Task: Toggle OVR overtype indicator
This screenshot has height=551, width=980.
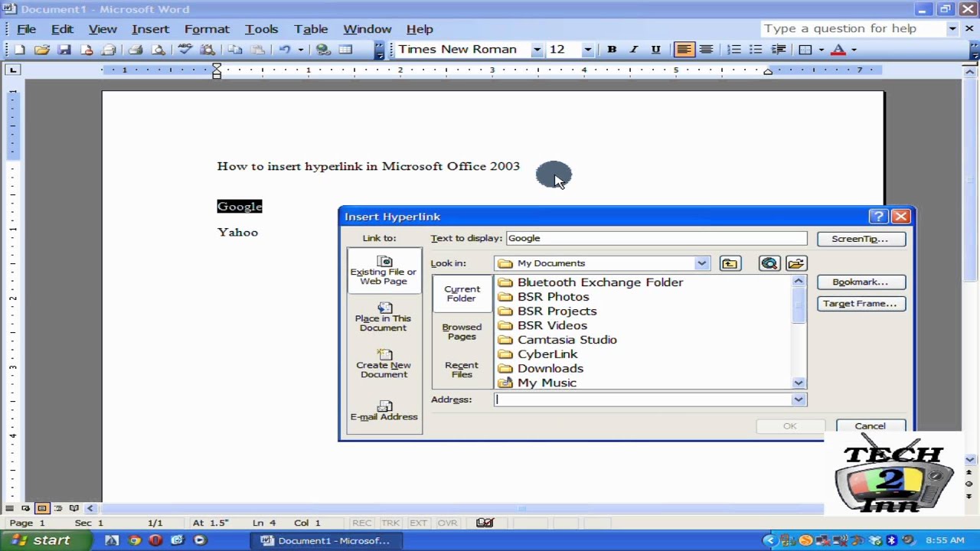Action: (x=447, y=523)
